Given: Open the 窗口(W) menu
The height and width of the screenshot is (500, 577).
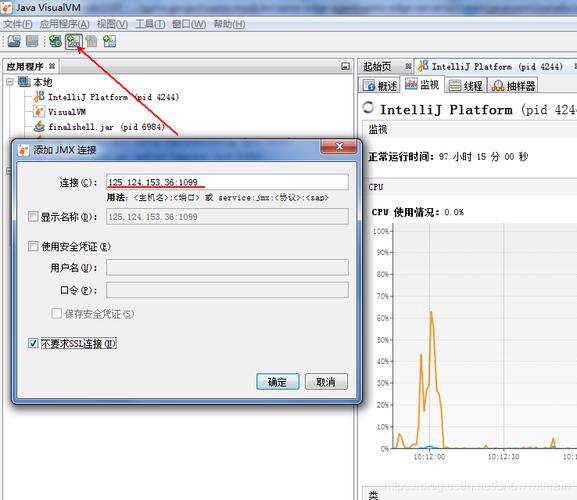Looking at the screenshot, I should 189,24.
